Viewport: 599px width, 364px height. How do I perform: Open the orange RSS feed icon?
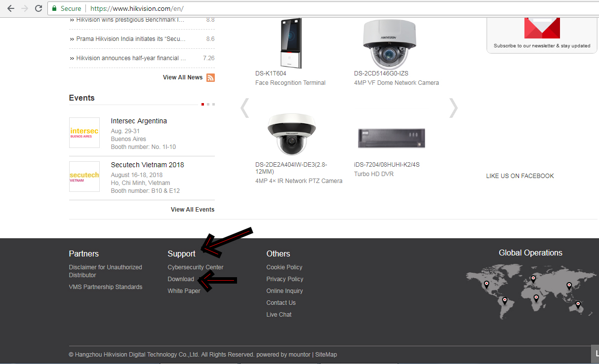click(x=210, y=77)
